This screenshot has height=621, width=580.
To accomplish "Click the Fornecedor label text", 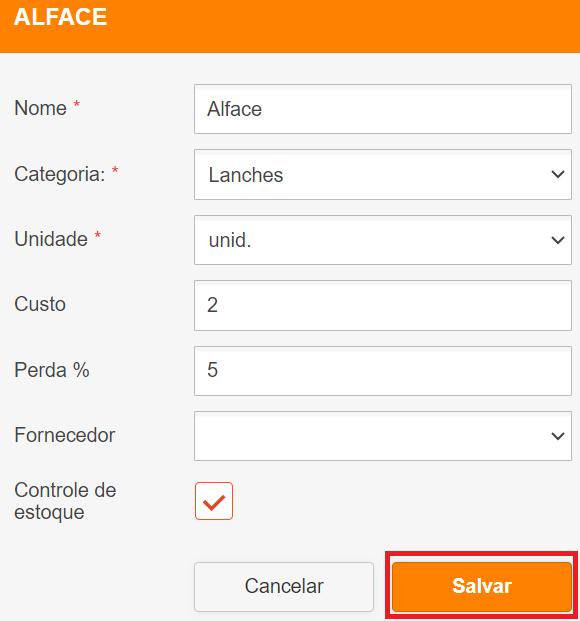I will point(65,435).
